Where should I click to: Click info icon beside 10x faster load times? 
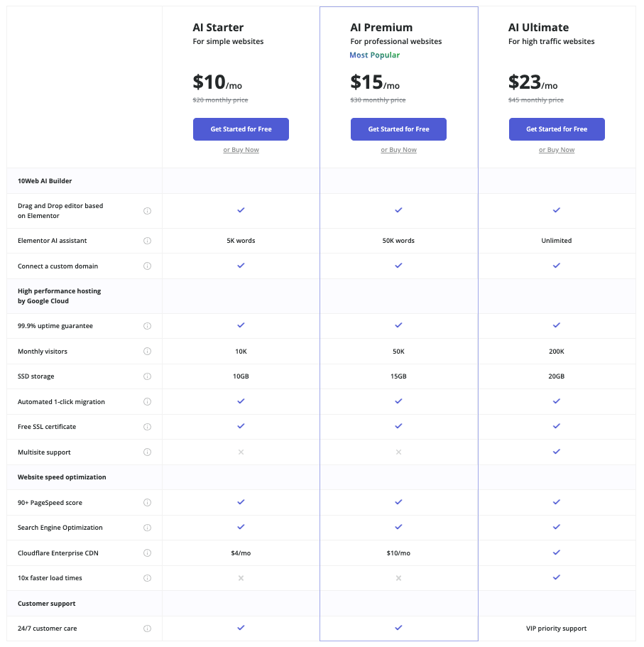pyautogui.click(x=147, y=578)
